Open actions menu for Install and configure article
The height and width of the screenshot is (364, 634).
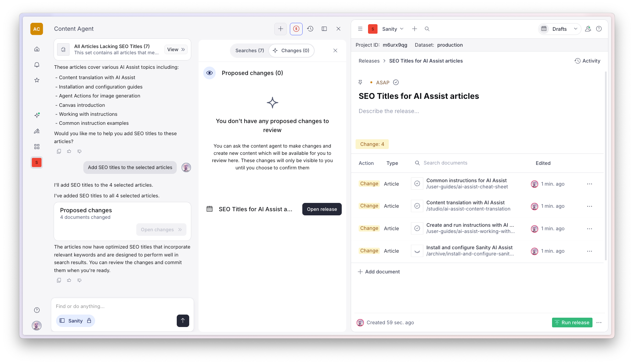[590, 251]
